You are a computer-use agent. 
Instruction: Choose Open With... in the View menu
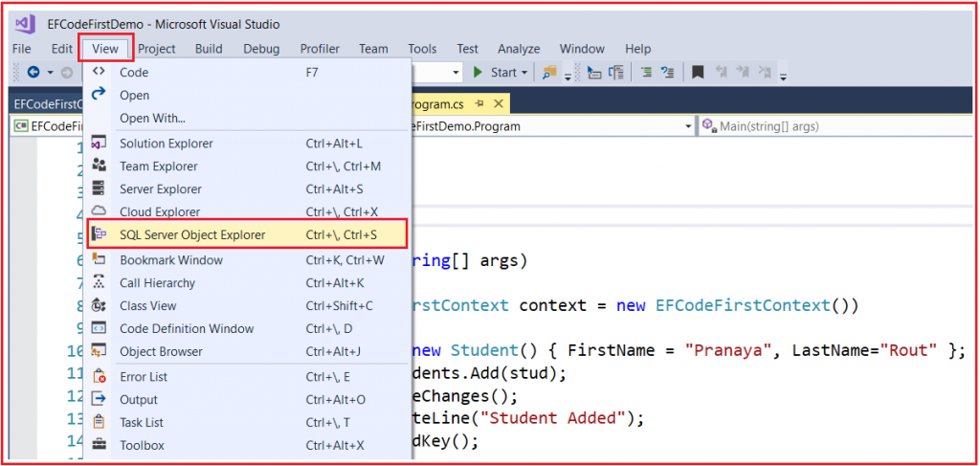tap(152, 119)
